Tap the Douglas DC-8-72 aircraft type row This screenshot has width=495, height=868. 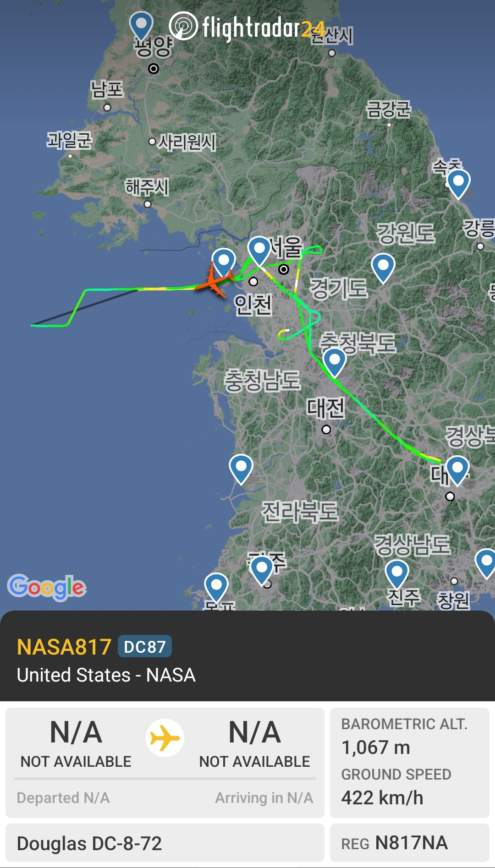coord(165,843)
